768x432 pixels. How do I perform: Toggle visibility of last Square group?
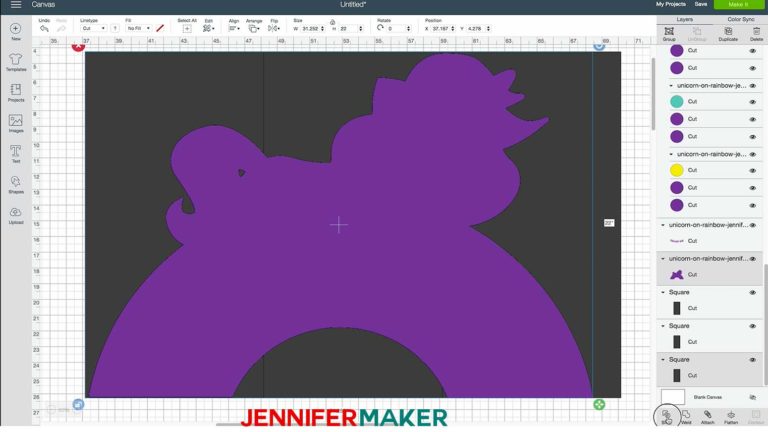tap(753, 360)
